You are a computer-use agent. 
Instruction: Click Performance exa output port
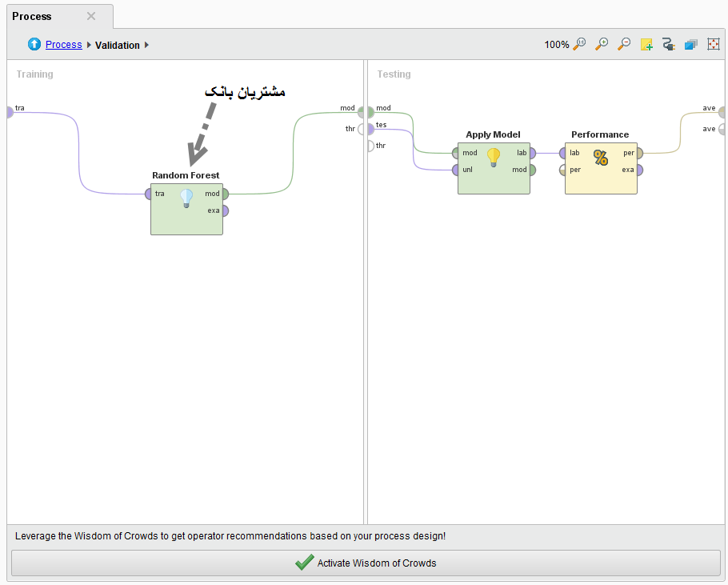tap(640, 170)
